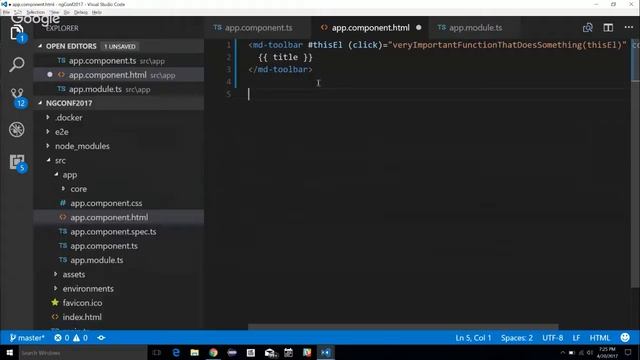The width and height of the screenshot is (640, 360).
Task: Click the open changes icon in editor toolbar
Action: (x=588, y=27)
